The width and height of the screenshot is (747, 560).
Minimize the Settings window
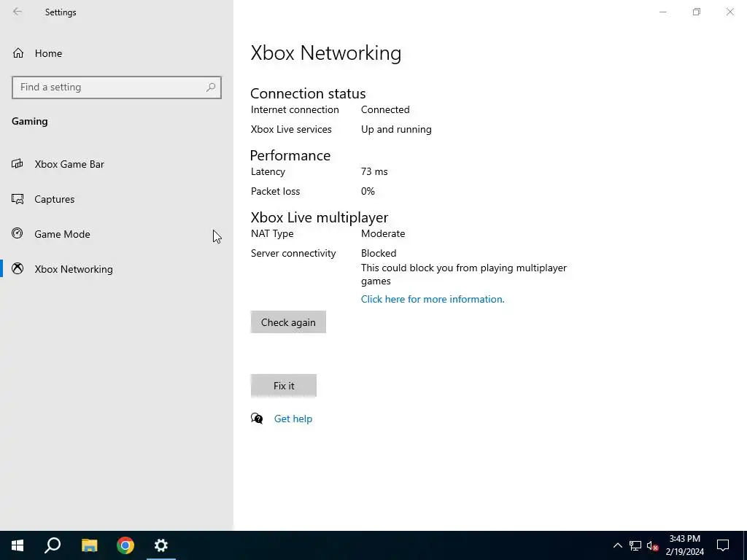(x=662, y=12)
